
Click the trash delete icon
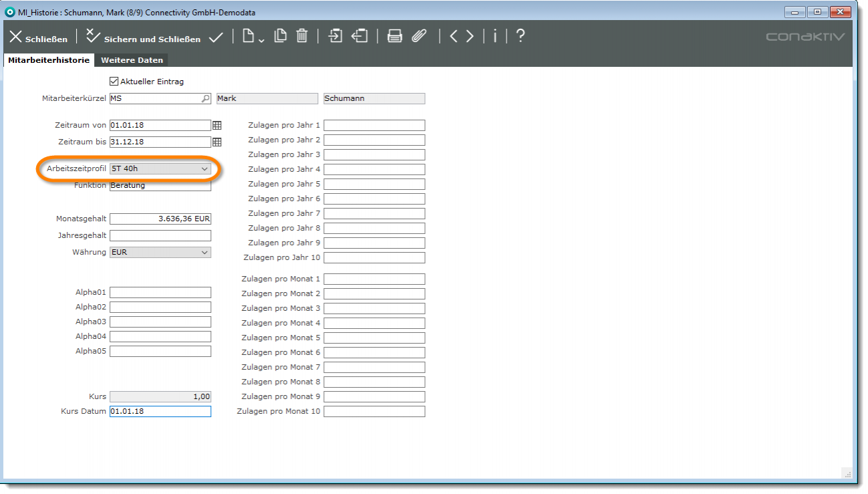(302, 36)
